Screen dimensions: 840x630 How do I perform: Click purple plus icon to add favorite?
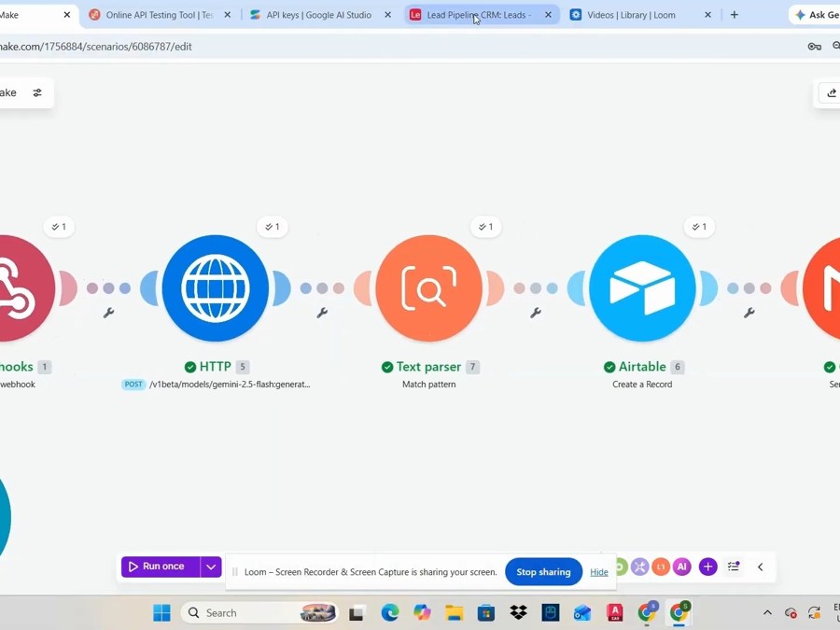(707, 567)
